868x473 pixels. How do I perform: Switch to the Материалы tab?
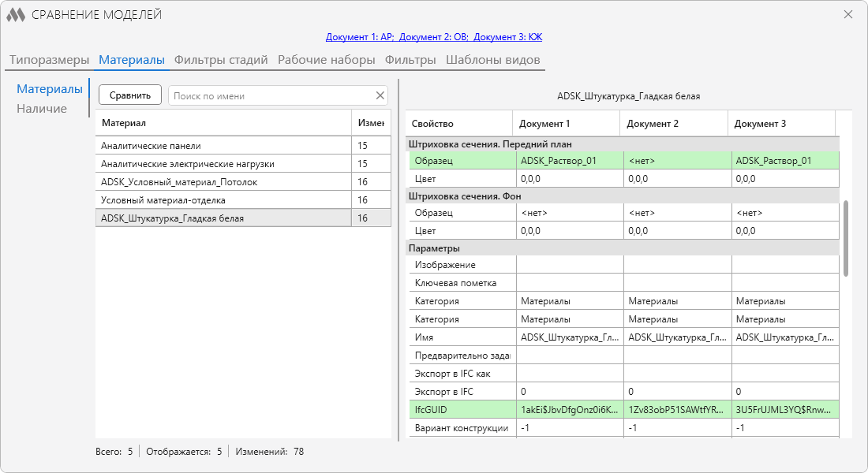(132, 60)
